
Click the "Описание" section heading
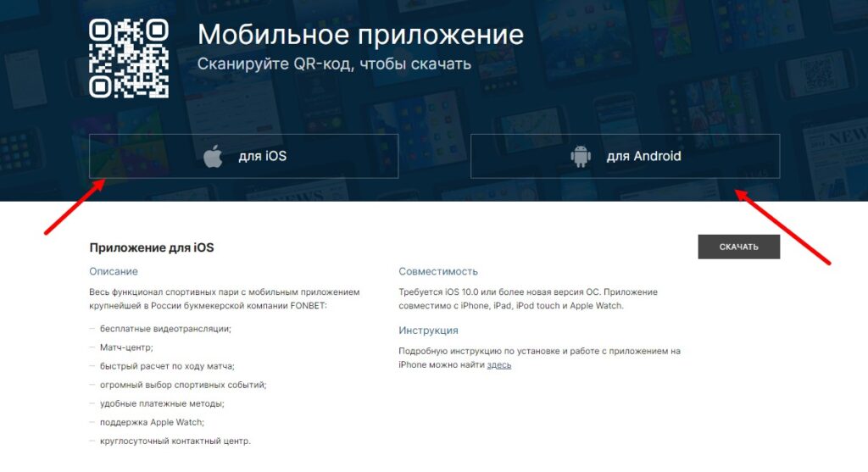114,271
